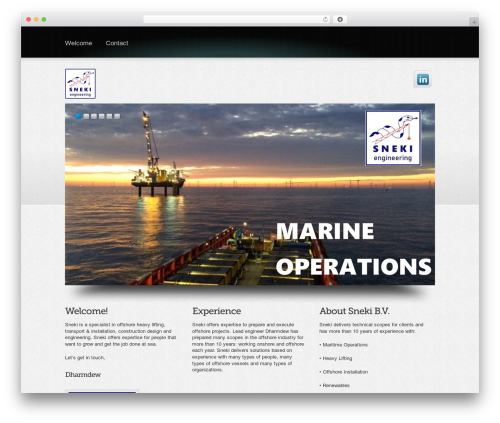Select the second slider dot
Image resolution: width=500 pixels, height=423 pixels.
pyautogui.click(x=86, y=116)
